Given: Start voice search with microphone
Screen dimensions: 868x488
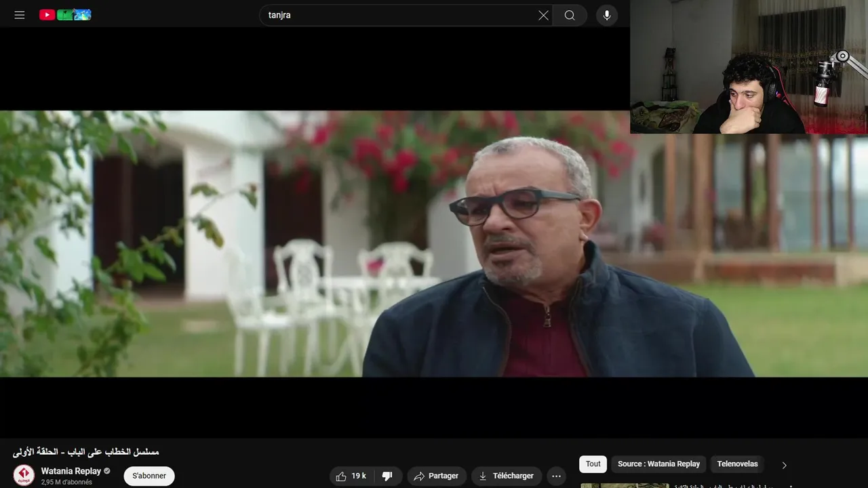Looking at the screenshot, I should pos(607,15).
